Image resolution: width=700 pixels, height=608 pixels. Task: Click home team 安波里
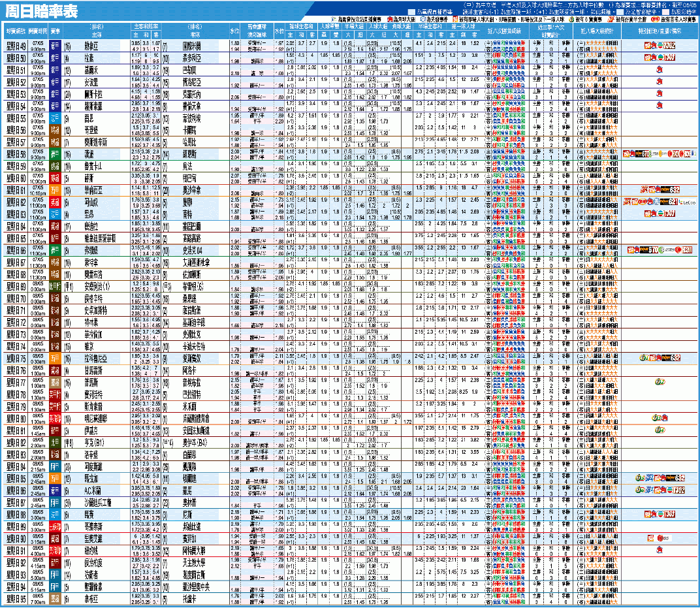(x=91, y=82)
